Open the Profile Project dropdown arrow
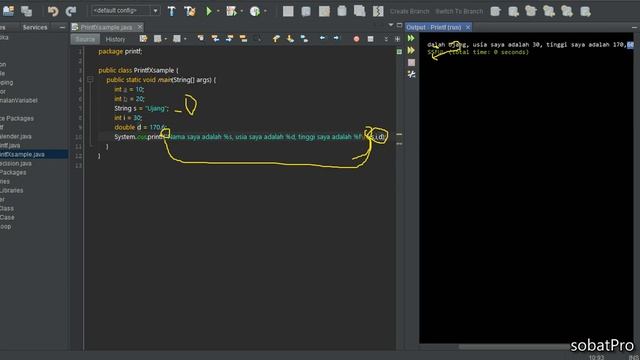The width and height of the screenshot is (640, 360). point(265,11)
